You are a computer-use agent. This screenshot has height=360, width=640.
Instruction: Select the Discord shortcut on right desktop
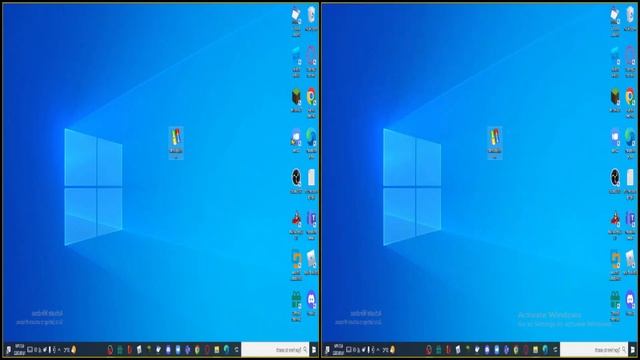pyautogui.click(x=630, y=300)
